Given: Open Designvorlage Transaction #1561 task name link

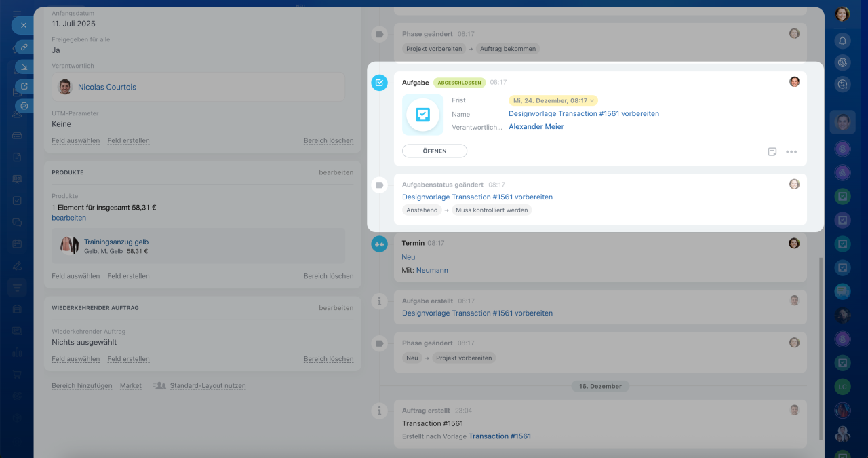Looking at the screenshot, I should [583, 113].
